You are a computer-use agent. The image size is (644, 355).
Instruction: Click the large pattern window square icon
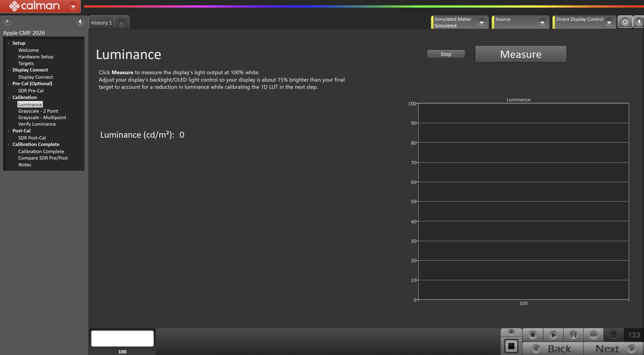(511, 346)
